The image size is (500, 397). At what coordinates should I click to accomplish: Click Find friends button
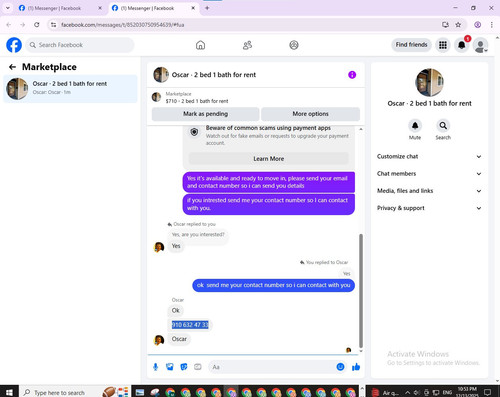(x=411, y=45)
